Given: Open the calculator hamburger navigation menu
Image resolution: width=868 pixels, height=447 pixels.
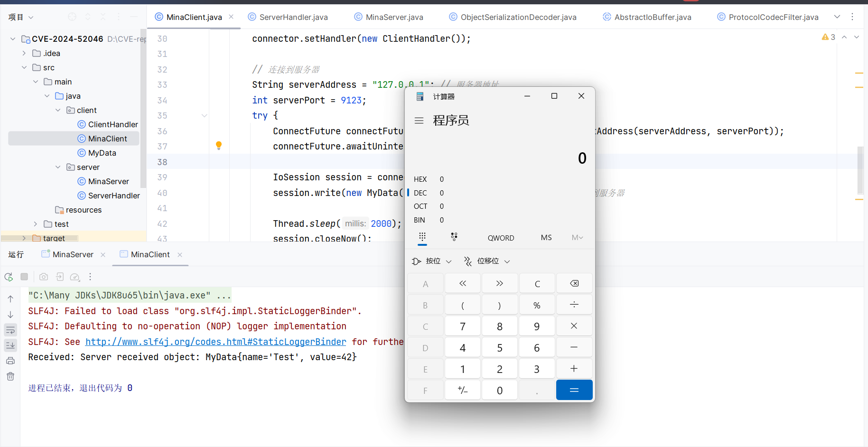Looking at the screenshot, I should coord(419,121).
